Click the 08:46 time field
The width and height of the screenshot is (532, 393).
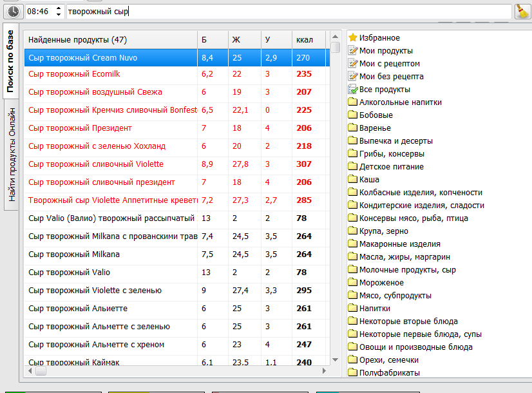coord(41,11)
